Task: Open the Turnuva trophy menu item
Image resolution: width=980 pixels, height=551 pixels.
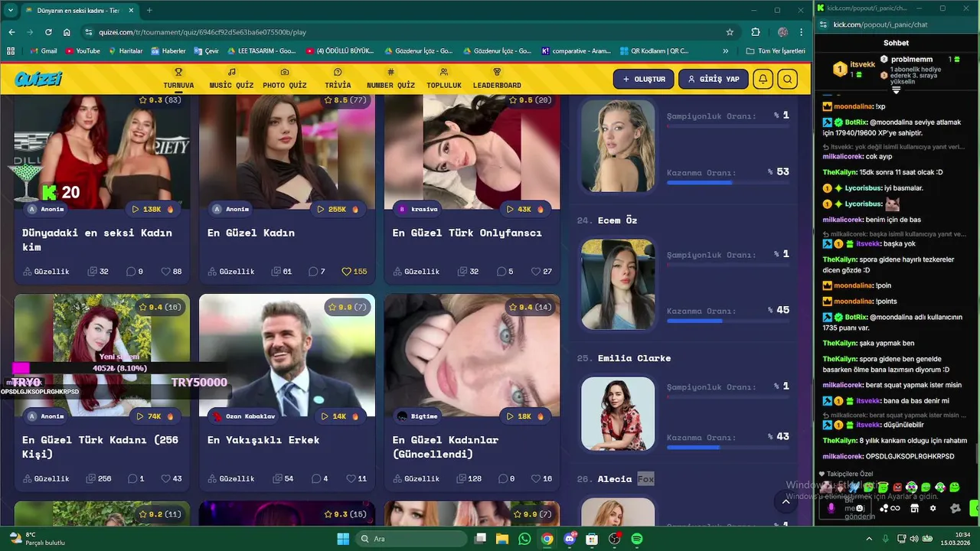Action: tap(178, 79)
